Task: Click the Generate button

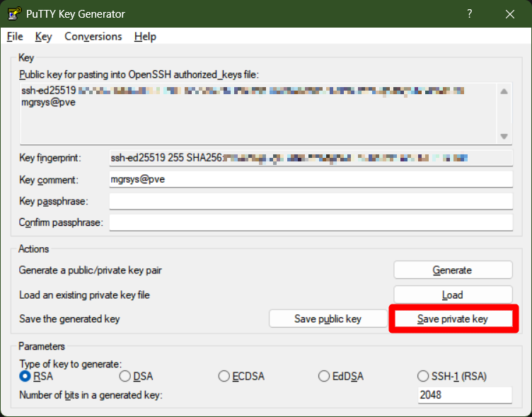Action: click(453, 270)
